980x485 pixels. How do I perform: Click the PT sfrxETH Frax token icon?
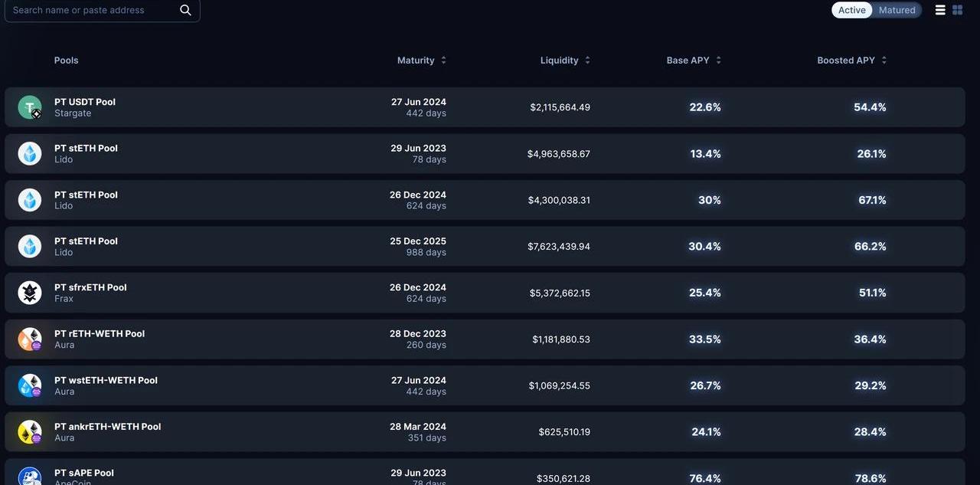point(30,293)
